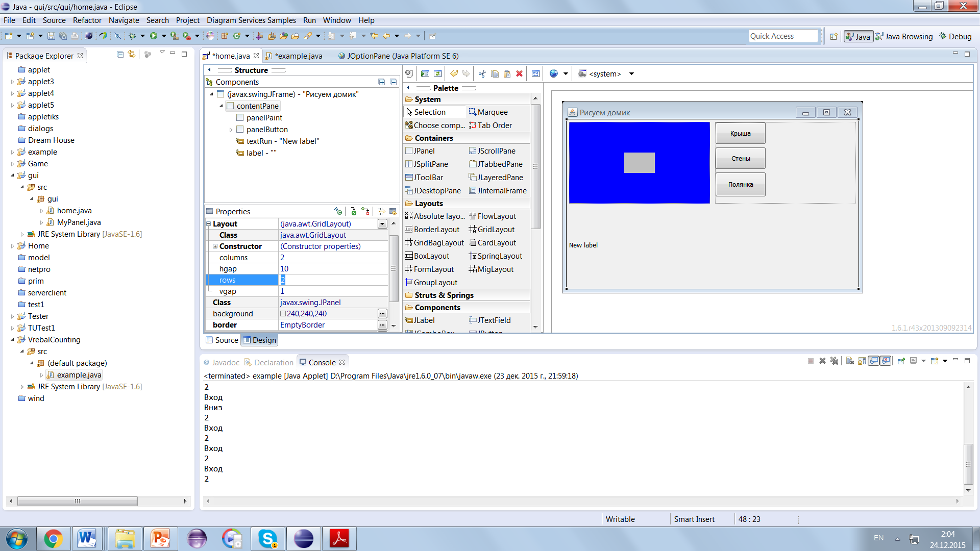Toggle Scroll Lock in Console toolbar
This screenshot has height=551, width=980.
(862, 361)
